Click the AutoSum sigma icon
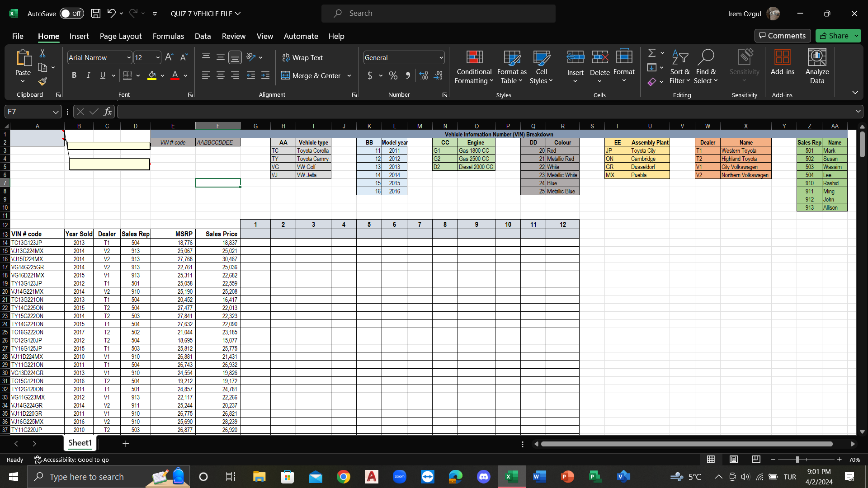The width and height of the screenshot is (868, 488). (x=651, y=53)
